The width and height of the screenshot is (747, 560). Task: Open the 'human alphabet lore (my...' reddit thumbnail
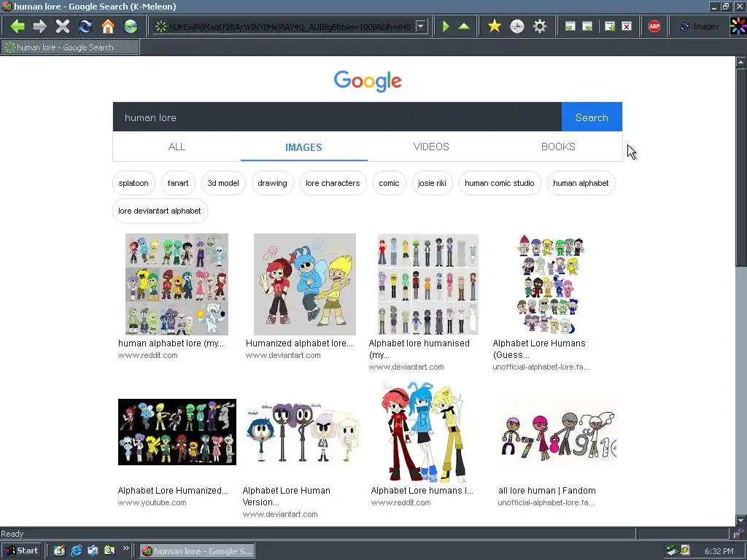177,284
